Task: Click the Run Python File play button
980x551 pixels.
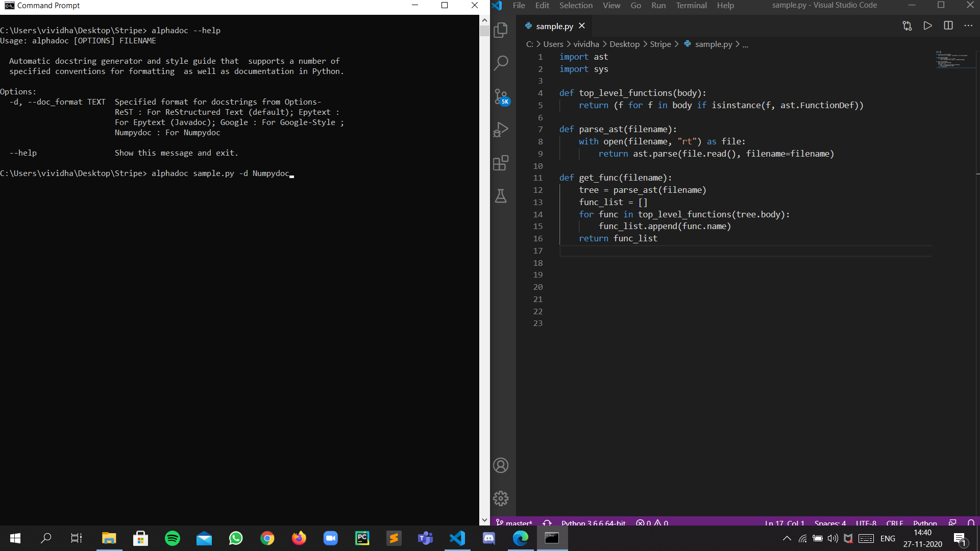Action: (x=927, y=26)
